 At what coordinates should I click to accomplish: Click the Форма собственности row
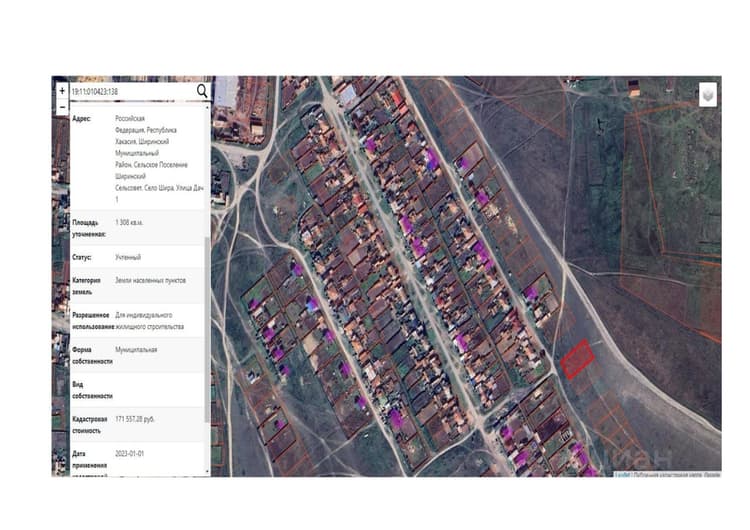[137, 355]
